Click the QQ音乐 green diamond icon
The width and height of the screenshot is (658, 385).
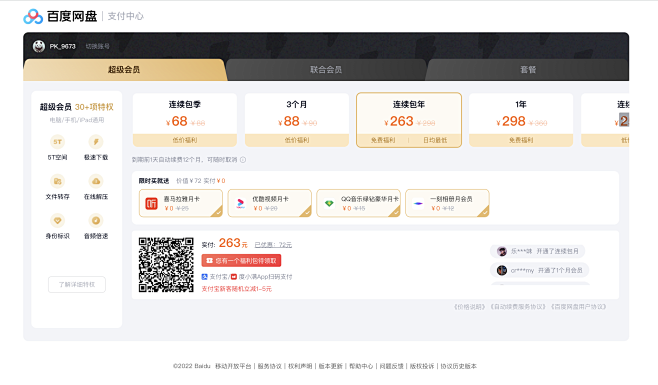(x=329, y=204)
